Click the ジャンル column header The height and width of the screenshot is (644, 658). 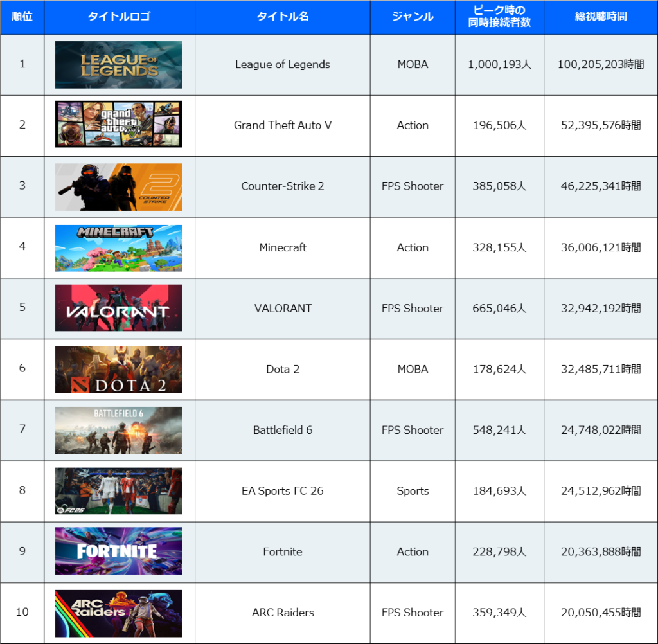413,17
